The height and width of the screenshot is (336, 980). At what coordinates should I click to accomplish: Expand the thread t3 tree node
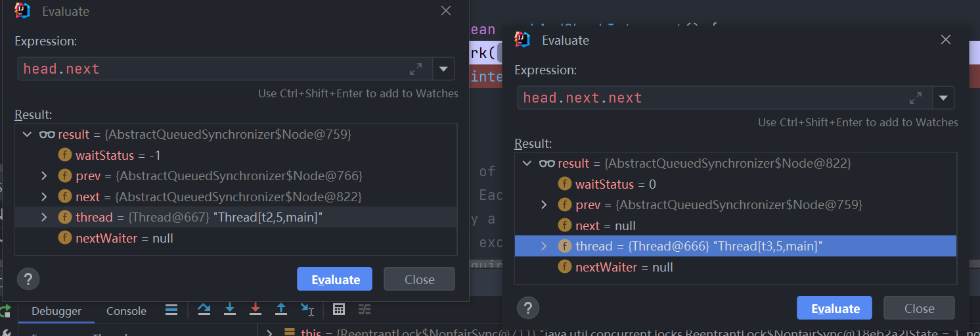coord(544,246)
